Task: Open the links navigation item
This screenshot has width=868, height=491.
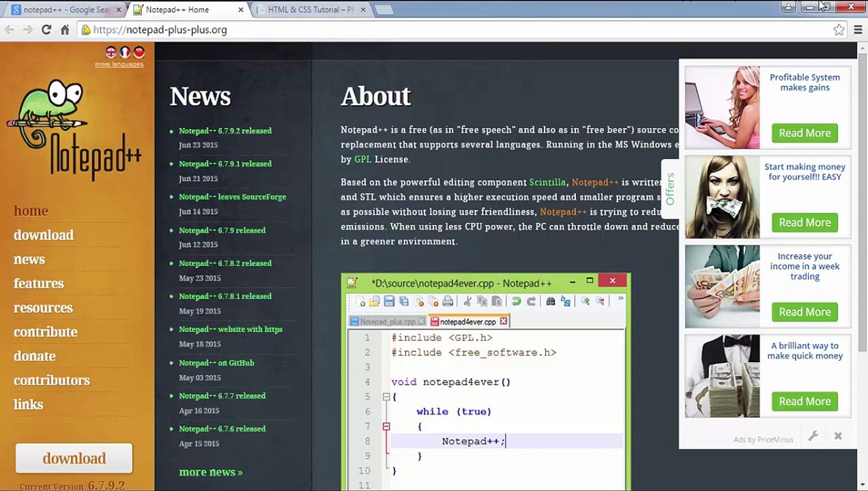Action: [x=29, y=404]
